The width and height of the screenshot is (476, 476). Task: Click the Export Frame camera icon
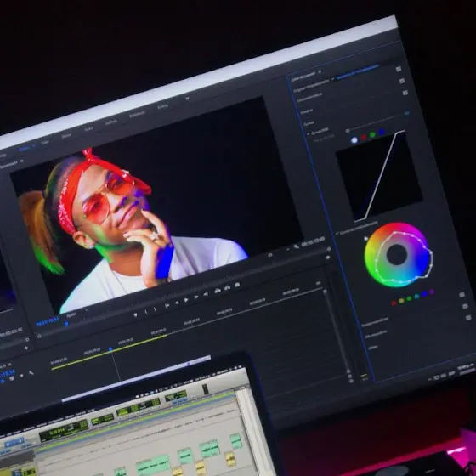(x=237, y=285)
